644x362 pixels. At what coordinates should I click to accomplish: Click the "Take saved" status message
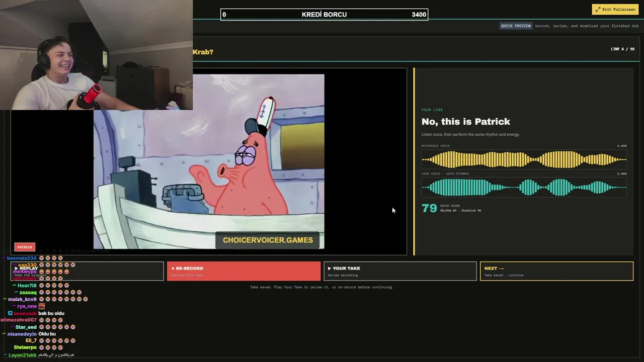click(321, 287)
